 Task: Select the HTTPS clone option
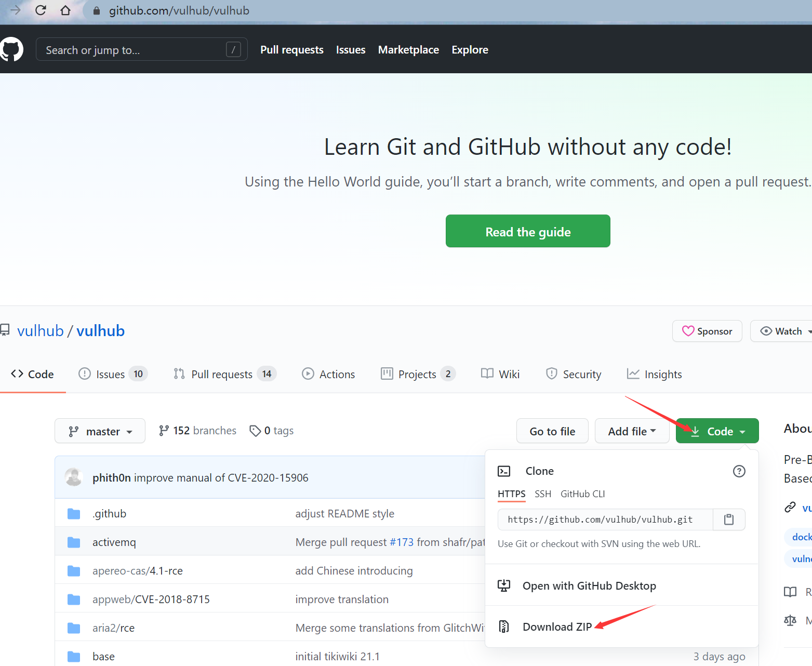512,494
